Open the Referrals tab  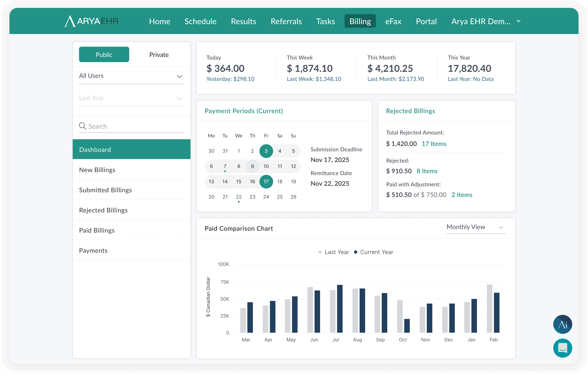point(286,21)
